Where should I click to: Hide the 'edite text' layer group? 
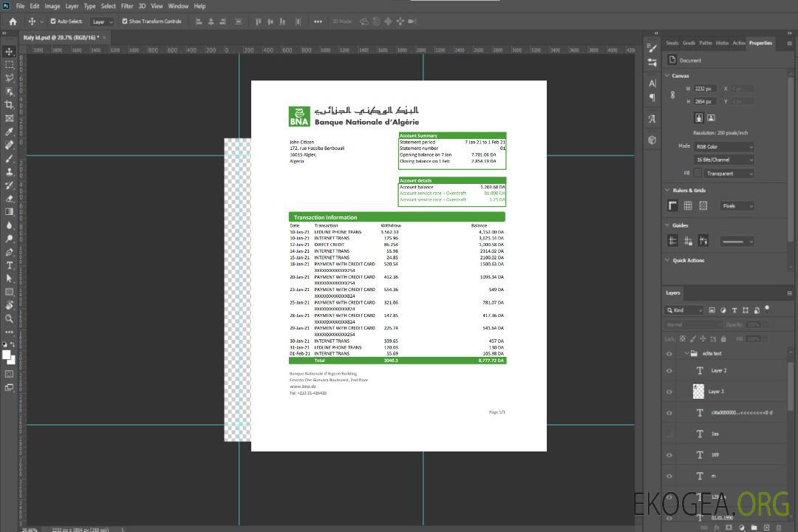[x=669, y=354]
